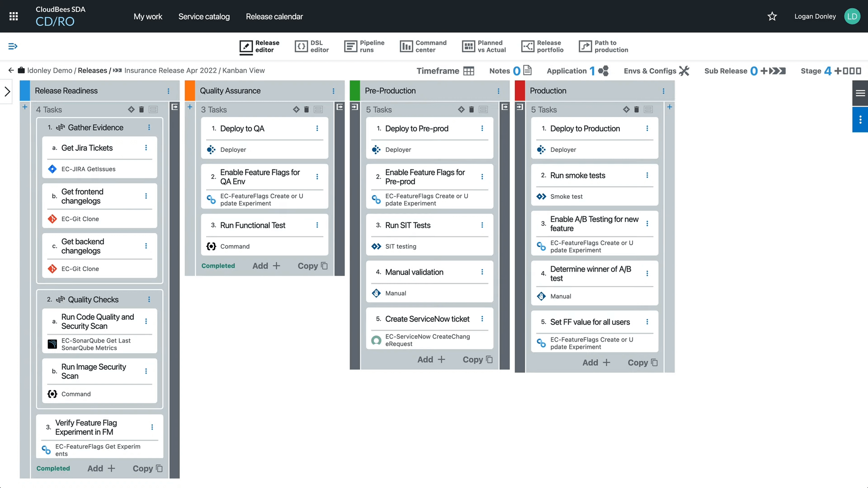Open the apps grid launcher icon
Viewport: 868px width, 488px height.
pyautogui.click(x=14, y=16)
